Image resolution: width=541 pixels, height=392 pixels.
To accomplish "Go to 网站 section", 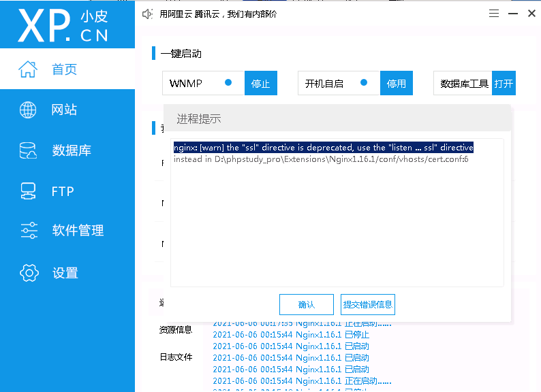I will pos(64,110).
